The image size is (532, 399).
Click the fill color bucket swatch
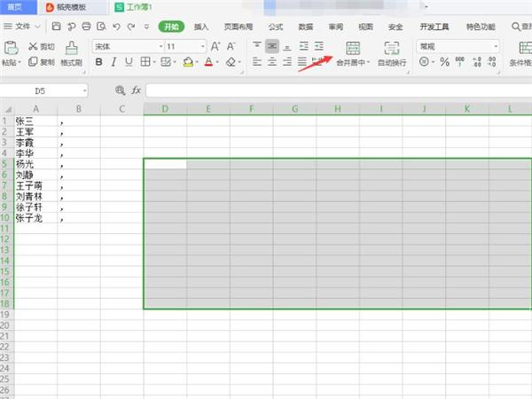click(188, 62)
